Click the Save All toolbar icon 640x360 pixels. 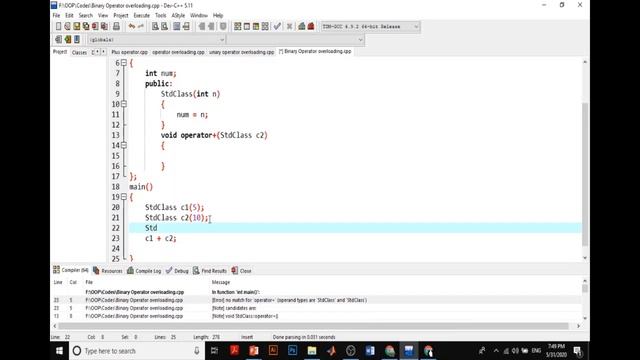tap(86, 27)
